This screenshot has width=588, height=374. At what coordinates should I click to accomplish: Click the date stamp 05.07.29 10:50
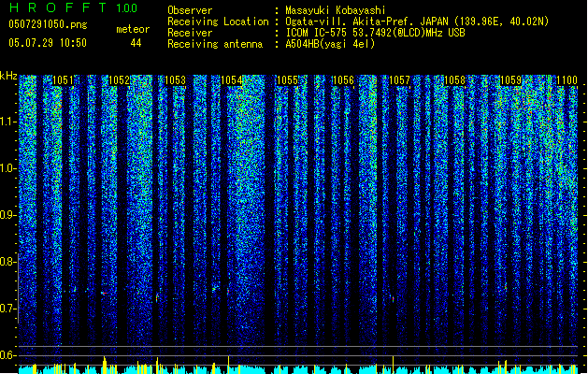click(48, 43)
